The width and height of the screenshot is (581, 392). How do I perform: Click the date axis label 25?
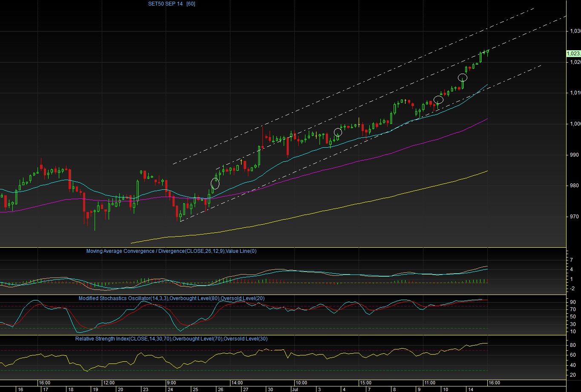pyautogui.click(x=195, y=389)
